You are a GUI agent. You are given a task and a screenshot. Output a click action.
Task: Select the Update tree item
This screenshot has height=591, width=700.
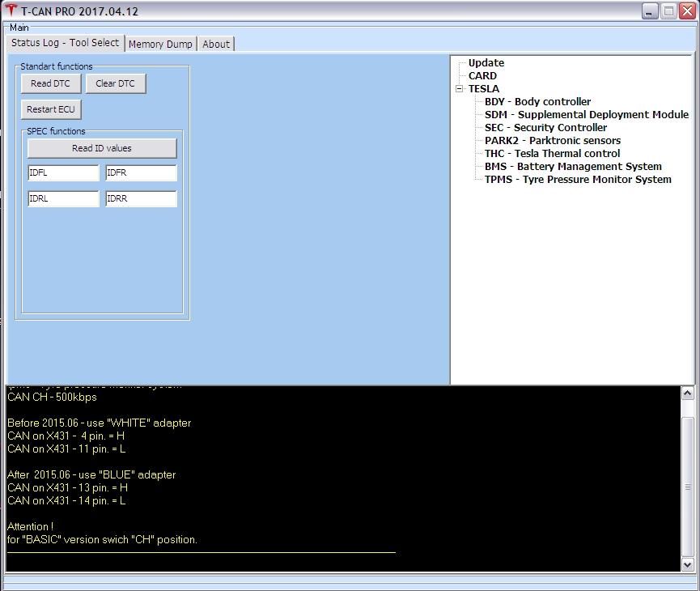(486, 63)
